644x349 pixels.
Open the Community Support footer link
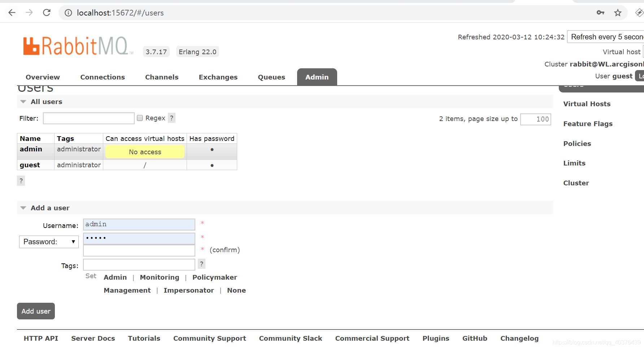210,338
